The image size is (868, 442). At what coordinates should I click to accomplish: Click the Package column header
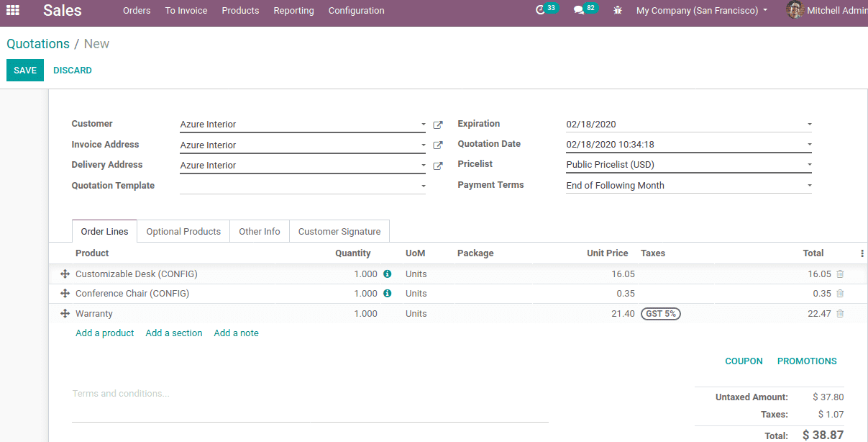tap(475, 253)
